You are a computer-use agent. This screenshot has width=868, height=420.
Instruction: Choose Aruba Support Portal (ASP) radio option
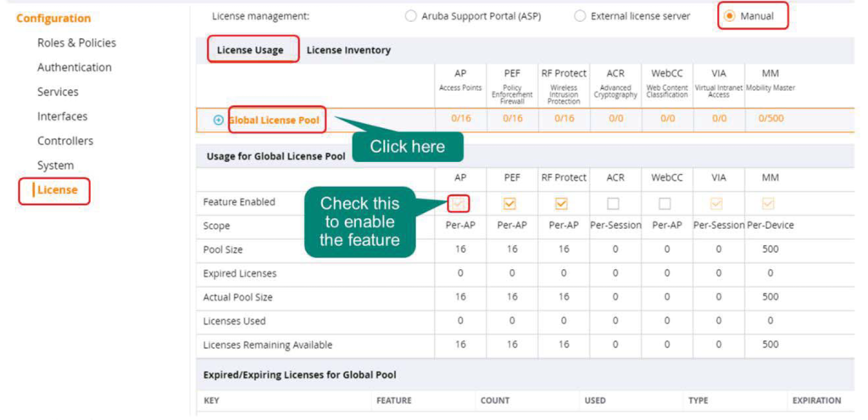coord(411,16)
